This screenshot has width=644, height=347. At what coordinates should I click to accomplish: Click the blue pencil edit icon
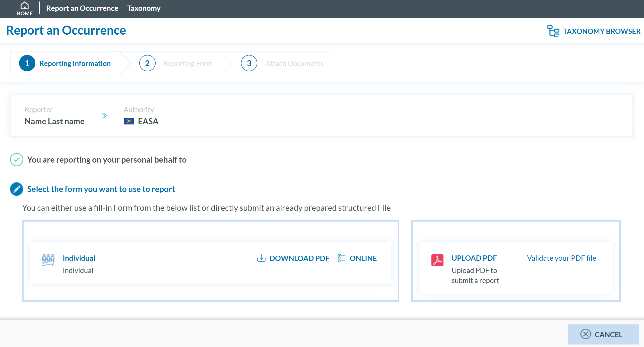point(17,189)
